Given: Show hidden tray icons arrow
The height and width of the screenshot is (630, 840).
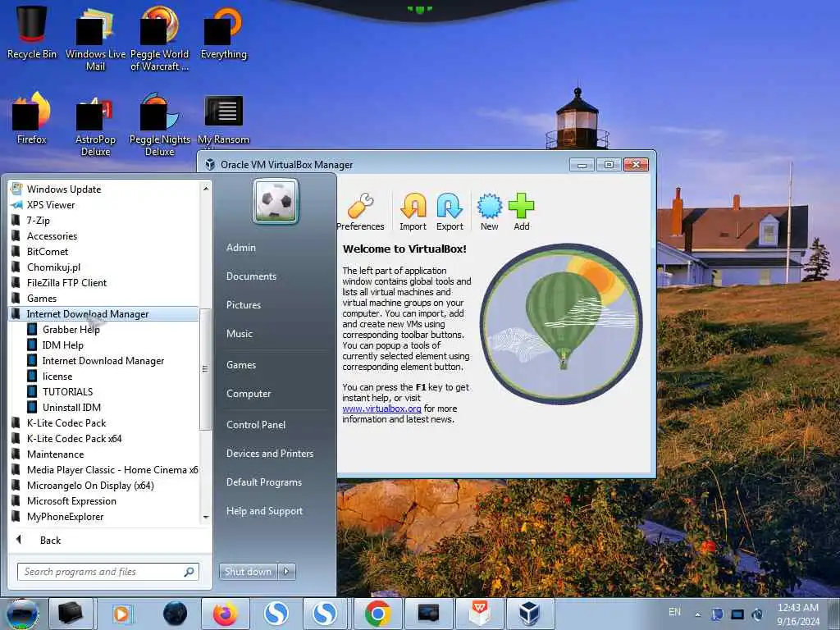Looking at the screenshot, I should tap(697, 614).
